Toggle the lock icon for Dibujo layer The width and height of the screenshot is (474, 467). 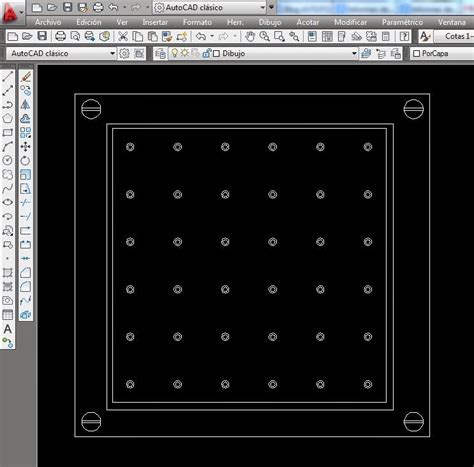206,53
